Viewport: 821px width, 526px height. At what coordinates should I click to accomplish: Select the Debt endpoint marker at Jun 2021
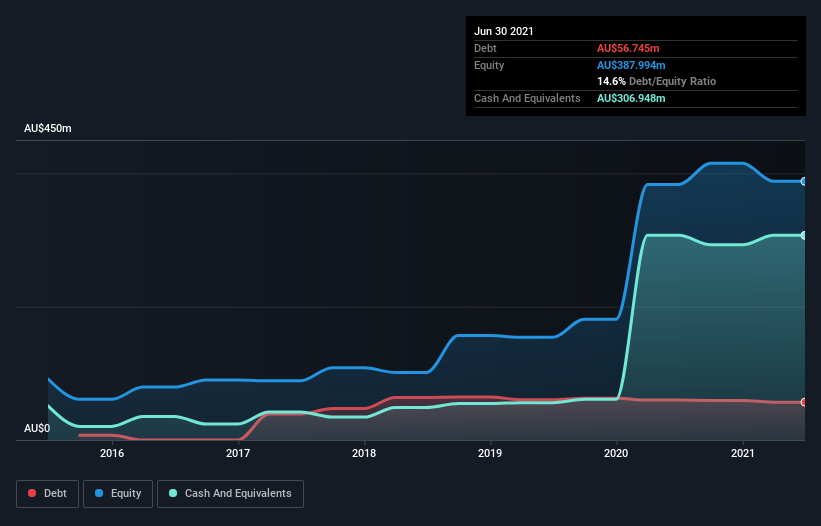click(804, 402)
